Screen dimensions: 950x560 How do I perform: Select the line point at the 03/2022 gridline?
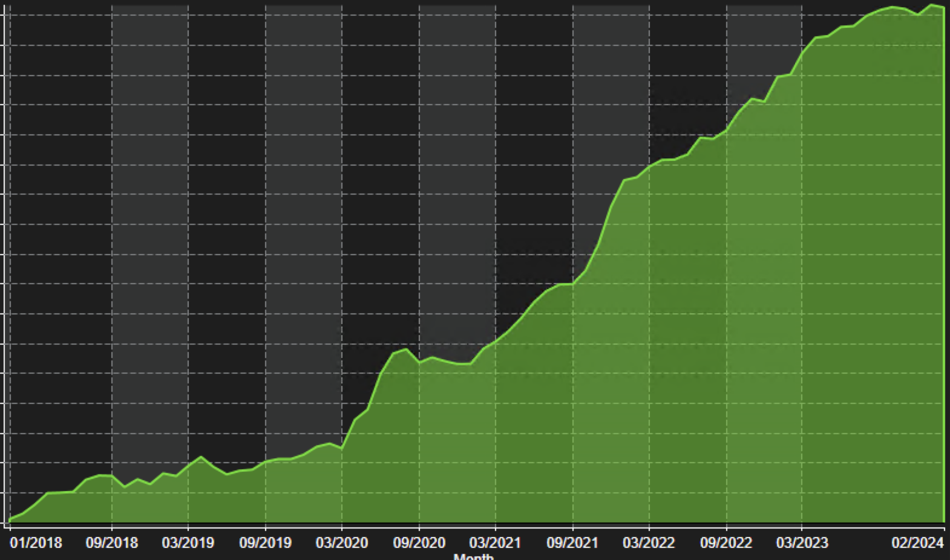pos(649,166)
